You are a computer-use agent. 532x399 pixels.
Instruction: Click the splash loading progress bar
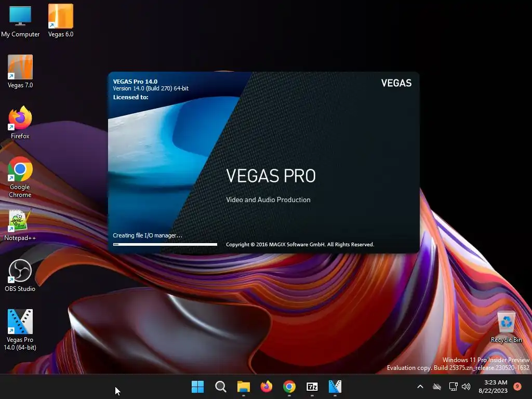(165, 244)
